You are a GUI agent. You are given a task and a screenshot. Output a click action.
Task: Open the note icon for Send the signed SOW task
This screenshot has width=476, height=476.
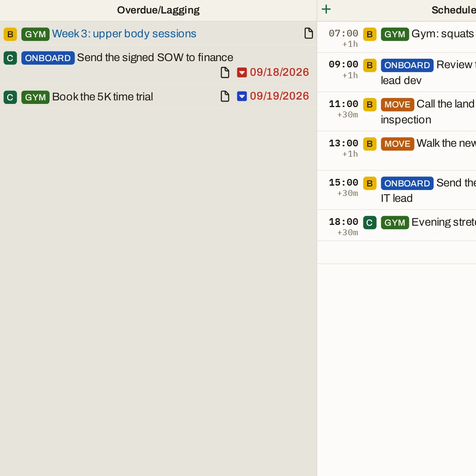[x=225, y=72]
